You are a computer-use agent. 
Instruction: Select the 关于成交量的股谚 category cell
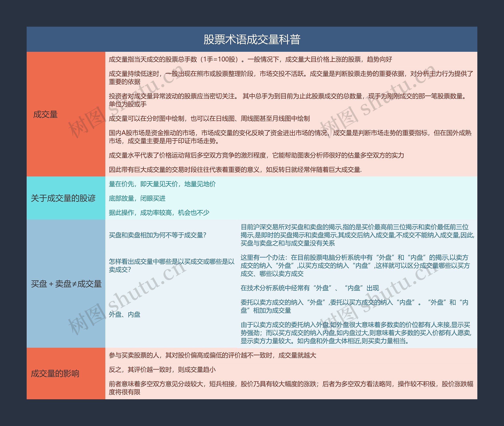pyautogui.click(x=66, y=198)
